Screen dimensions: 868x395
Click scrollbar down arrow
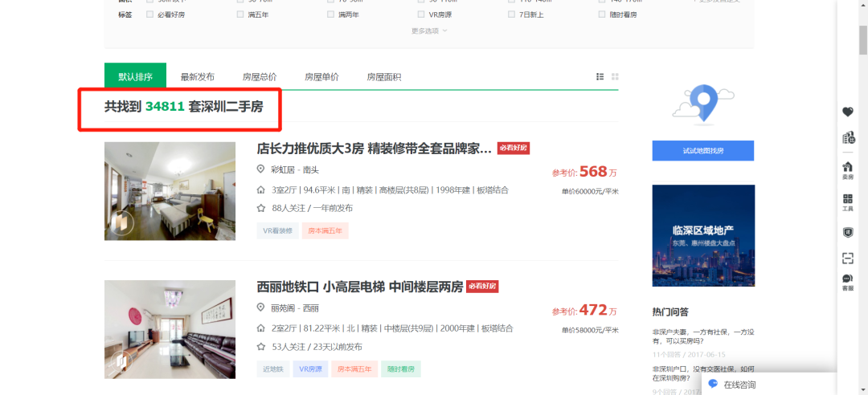[863, 390]
